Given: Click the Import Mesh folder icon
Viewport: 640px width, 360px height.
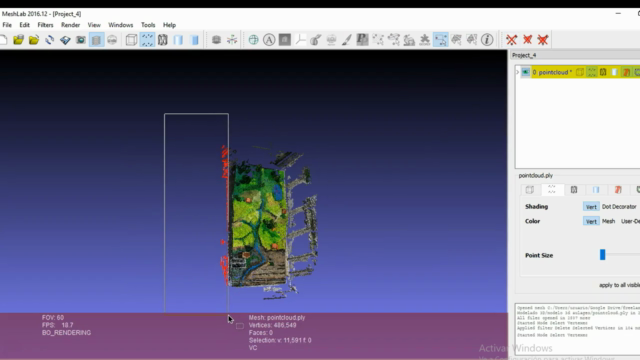Looking at the screenshot, I should pyautogui.click(x=34, y=40).
